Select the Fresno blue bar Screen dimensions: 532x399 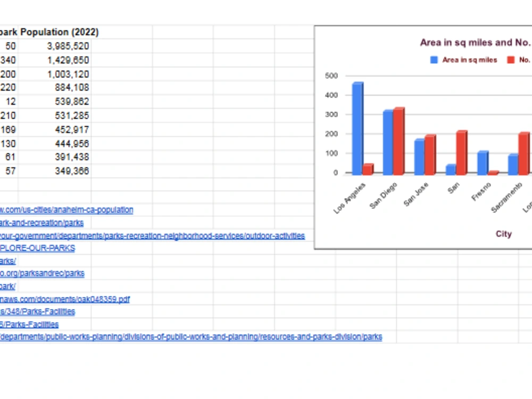[x=483, y=163]
